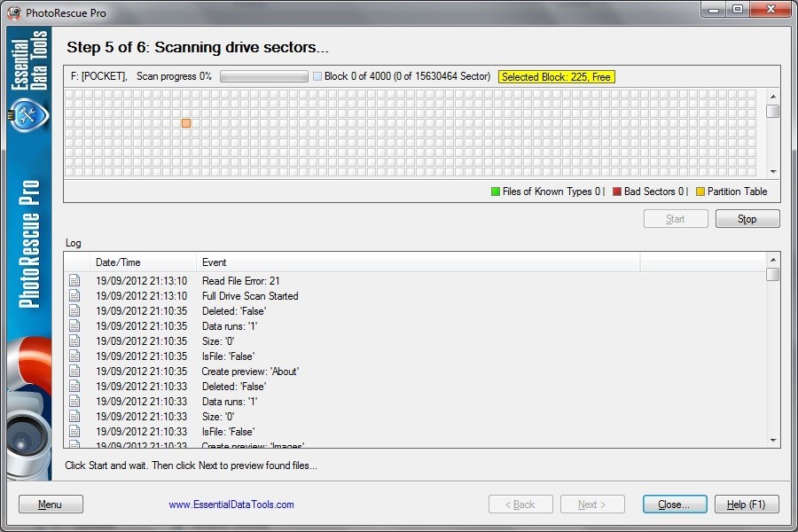The width and height of the screenshot is (798, 532).
Task: Click 'Selected Block: 225, Free' yellow label
Action: (556, 77)
